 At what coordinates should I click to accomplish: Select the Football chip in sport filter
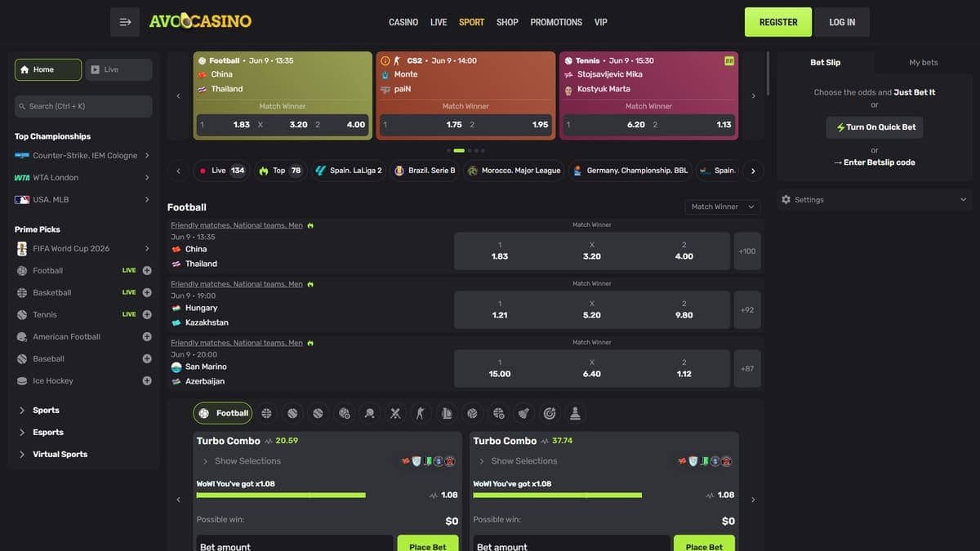[223, 413]
